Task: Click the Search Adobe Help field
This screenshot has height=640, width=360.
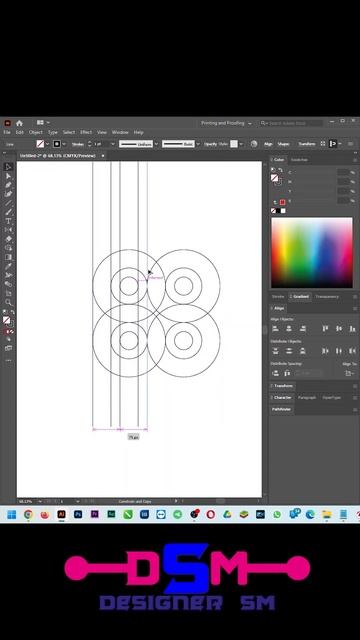Action: click(292, 123)
